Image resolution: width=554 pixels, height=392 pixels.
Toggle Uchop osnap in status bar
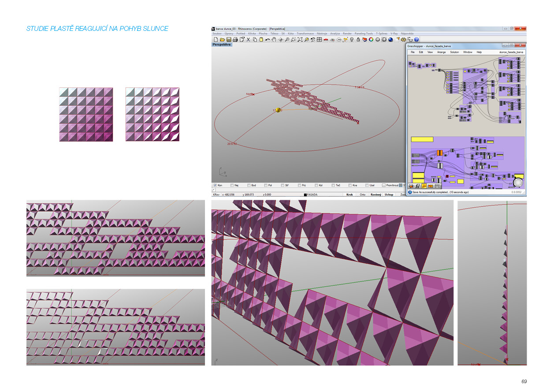(389, 194)
